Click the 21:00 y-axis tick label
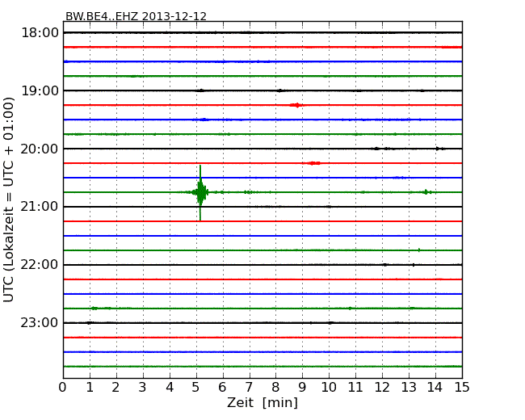Image resolution: width=525 pixels, height=420 pixels. pos(40,207)
